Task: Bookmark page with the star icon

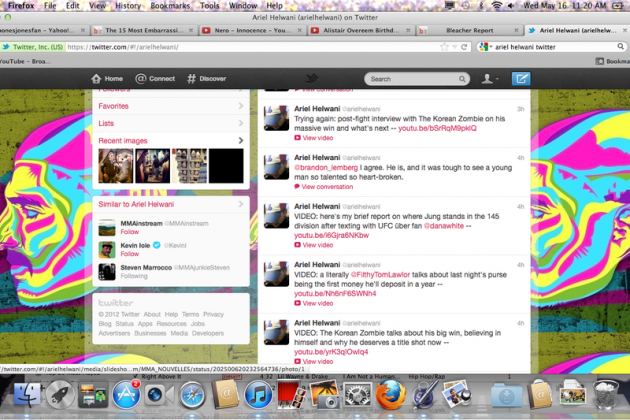Action: coord(444,47)
